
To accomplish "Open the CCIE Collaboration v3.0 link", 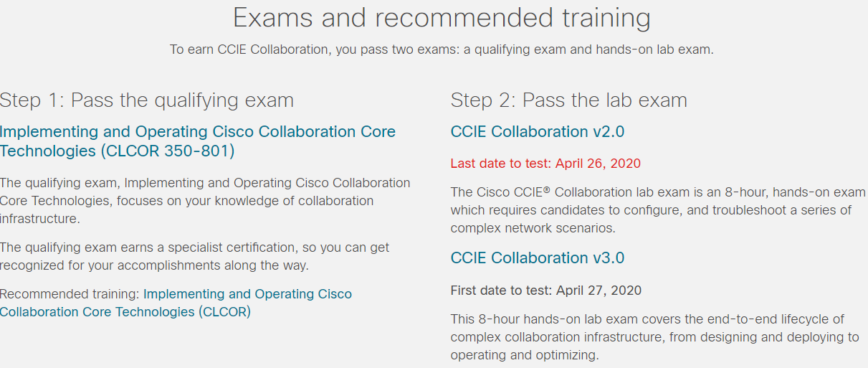I will coord(538,258).
